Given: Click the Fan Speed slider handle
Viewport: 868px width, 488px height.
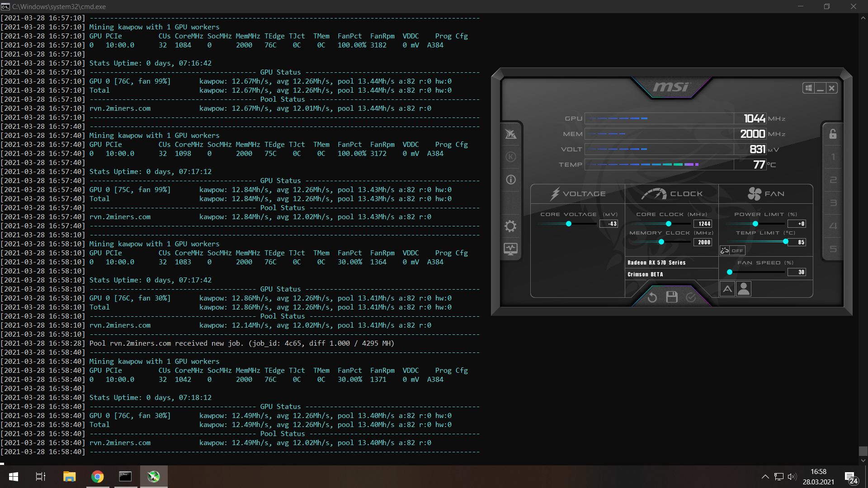Looking at the screenshot, I should [729, 272].
